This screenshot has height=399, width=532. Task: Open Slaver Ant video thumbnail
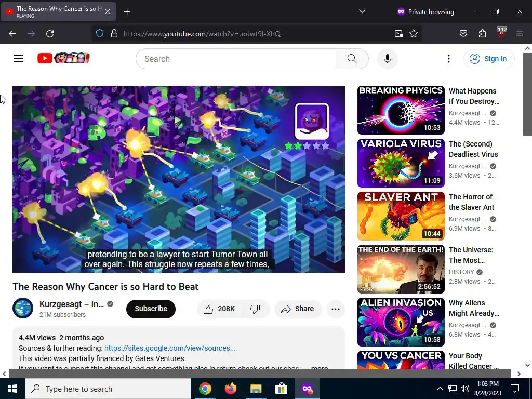click(x=401, y=216)
